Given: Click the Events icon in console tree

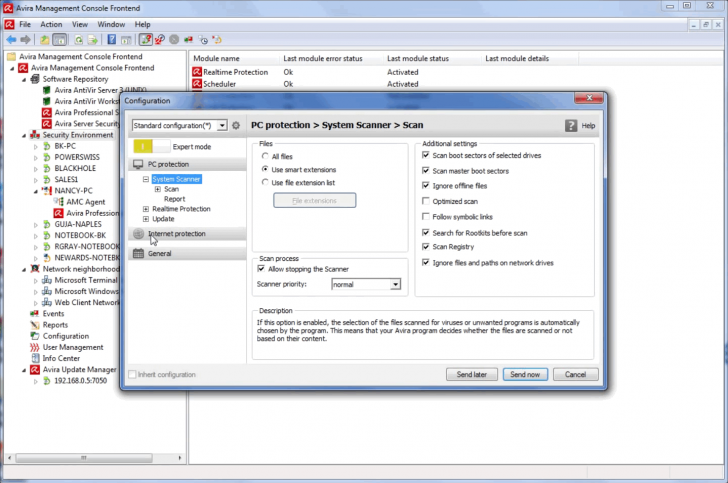Looking at the screenshot, I should (34, 313).
